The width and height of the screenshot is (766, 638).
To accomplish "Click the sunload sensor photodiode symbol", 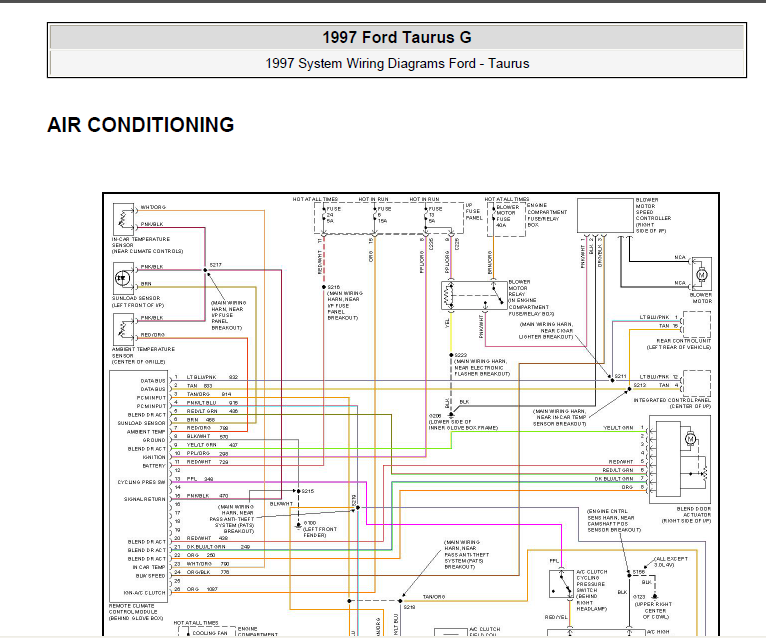I will click(122, 278).
